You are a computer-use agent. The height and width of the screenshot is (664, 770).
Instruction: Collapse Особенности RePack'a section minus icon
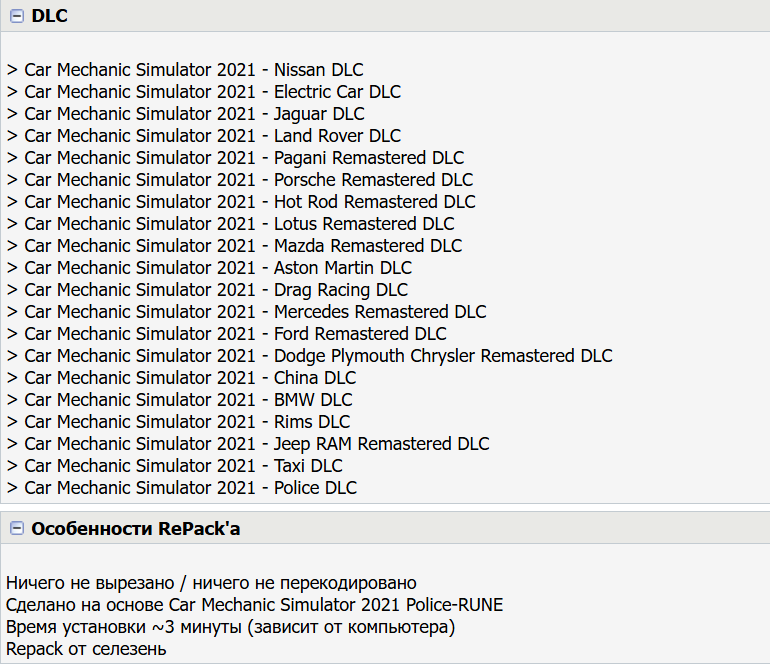coord(17,528)
